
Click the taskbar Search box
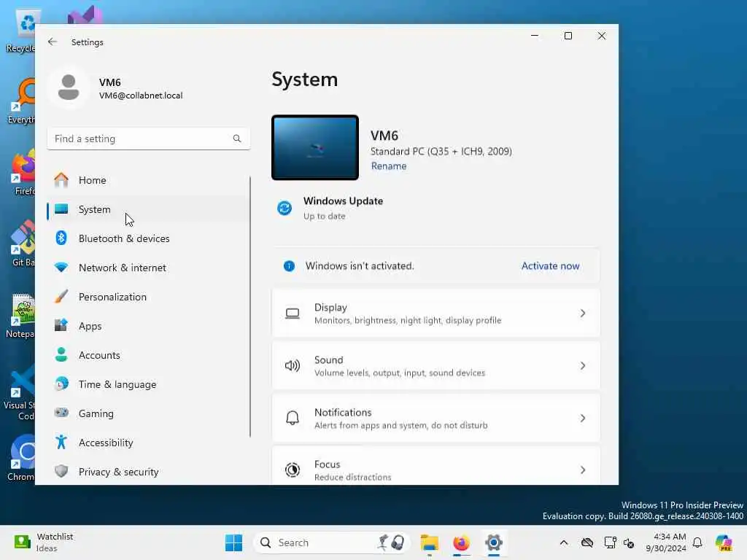click(332, 542)
